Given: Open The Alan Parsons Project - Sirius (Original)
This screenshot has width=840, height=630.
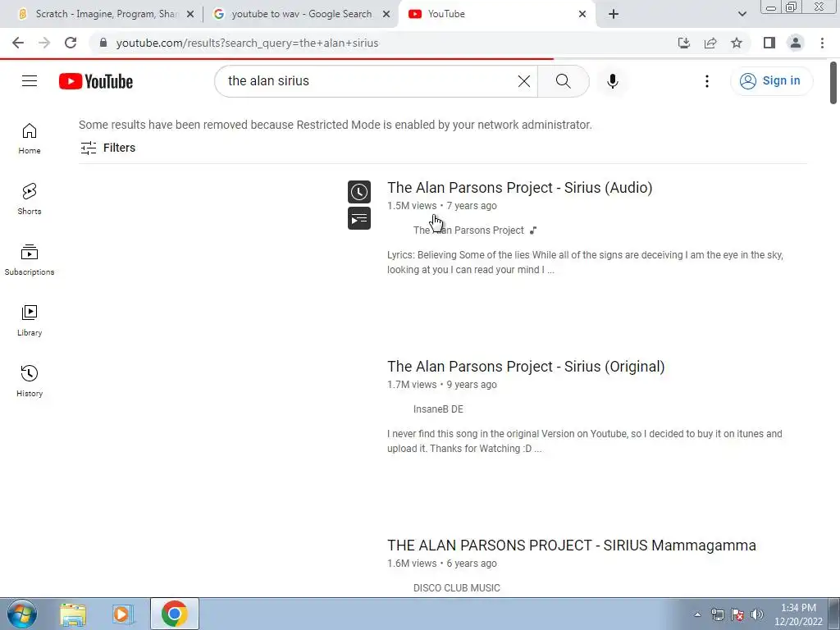Looking at the screenshot, I should [x=526, y=367].
